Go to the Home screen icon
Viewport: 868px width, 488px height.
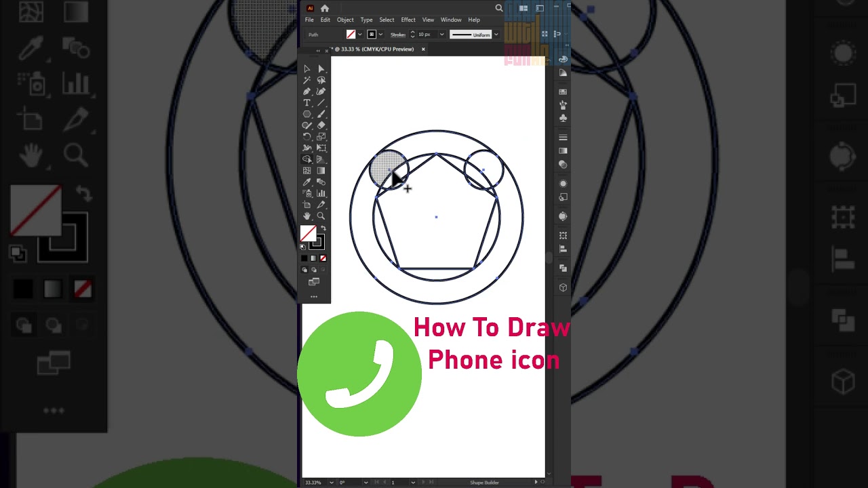click(325, 8)
